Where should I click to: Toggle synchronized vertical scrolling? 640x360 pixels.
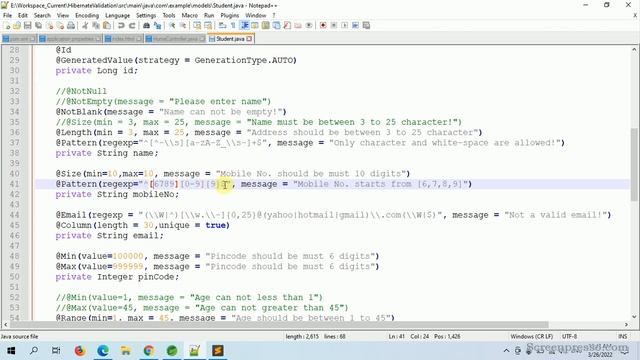pyautogui.click(x=197, y=25)
